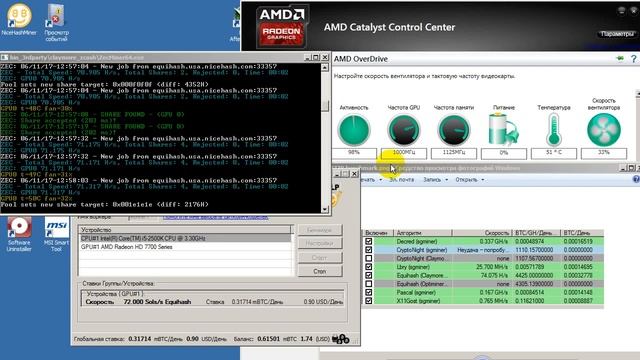This screenshot has height=360, width=640.
Task: Click the 33% fan speed value box
Action: (604, 153)
